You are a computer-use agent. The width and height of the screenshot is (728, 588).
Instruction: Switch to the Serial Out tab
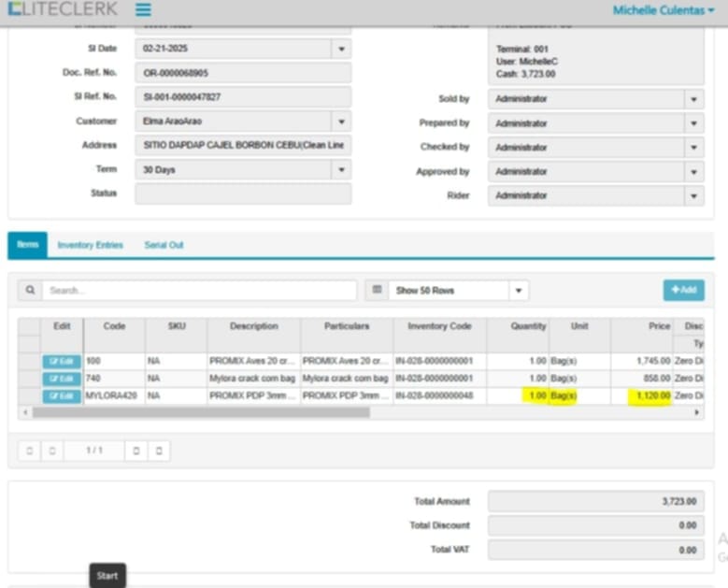[x=164, y=245]
